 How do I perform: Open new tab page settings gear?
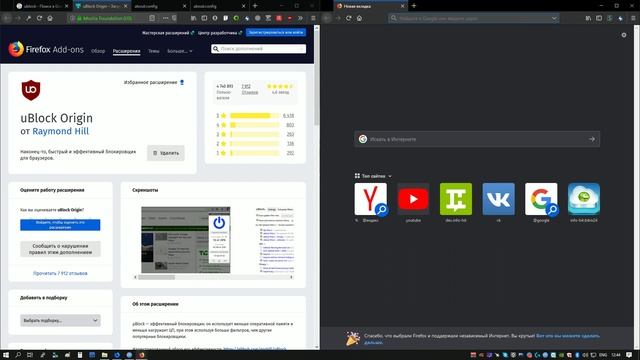pos(624,35)
